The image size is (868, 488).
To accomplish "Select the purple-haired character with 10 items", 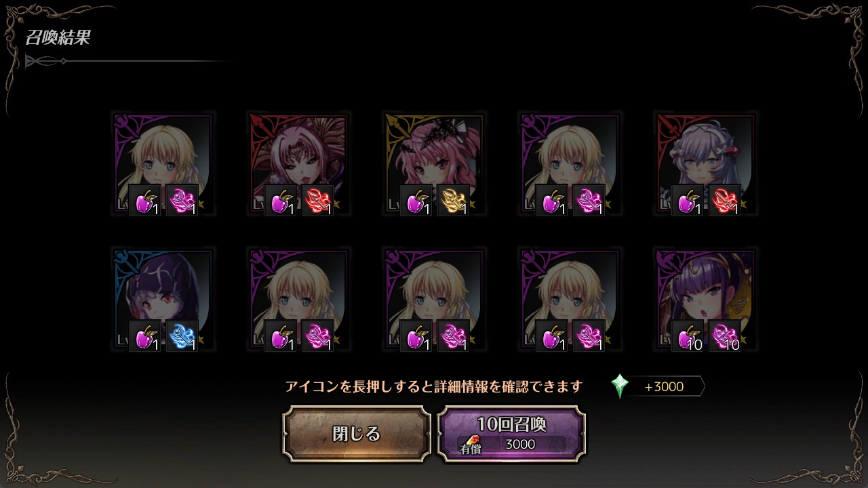I will pos(705,300).
